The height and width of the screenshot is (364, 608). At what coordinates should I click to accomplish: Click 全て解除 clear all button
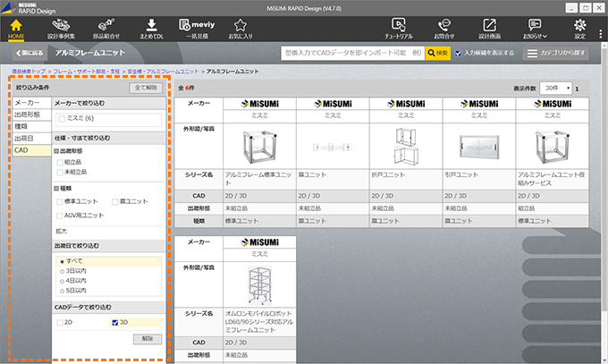pos(146,89)
